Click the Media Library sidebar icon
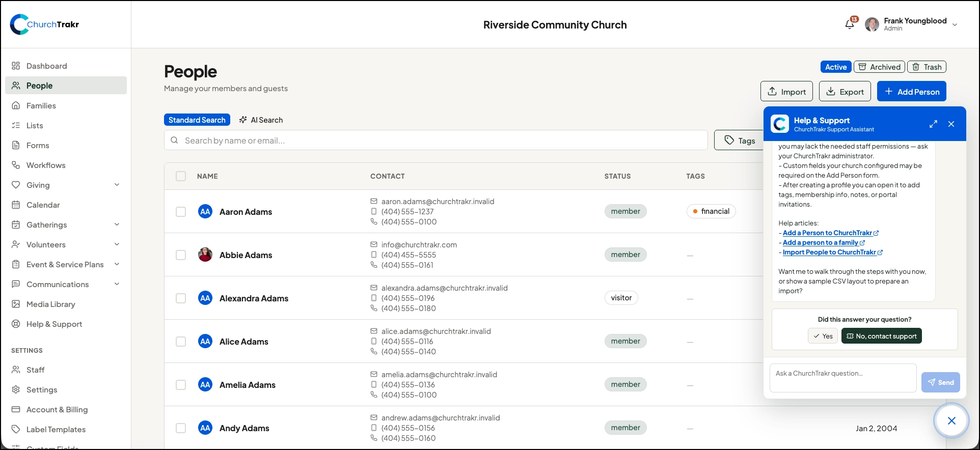Image resolution: width=980 pixels, height=450 pixels. tap(16, 304)
